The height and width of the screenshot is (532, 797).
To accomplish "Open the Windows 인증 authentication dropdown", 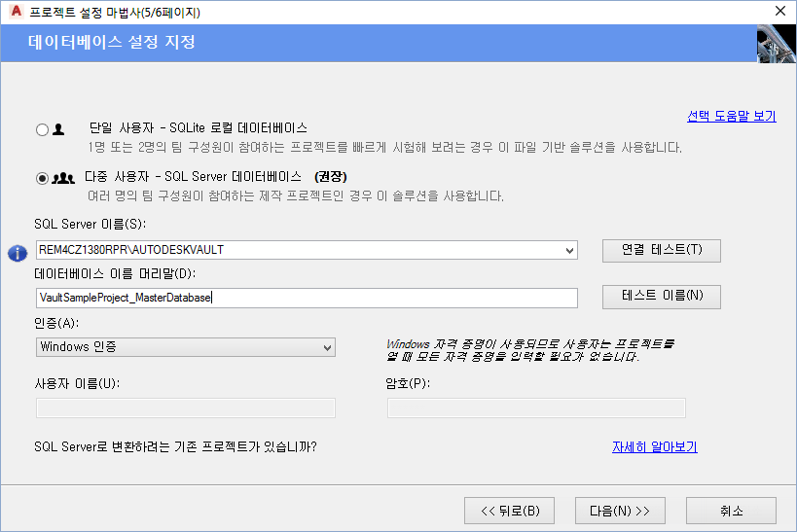I will [x=186, y=347].
